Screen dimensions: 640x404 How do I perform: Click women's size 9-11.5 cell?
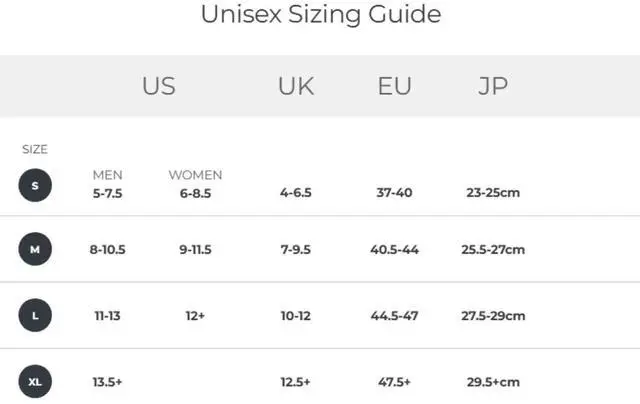point(195,249)
